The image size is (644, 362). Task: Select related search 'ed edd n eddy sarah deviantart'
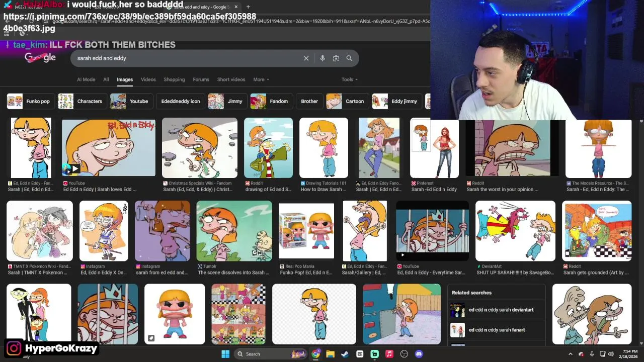tap(496, 310)
